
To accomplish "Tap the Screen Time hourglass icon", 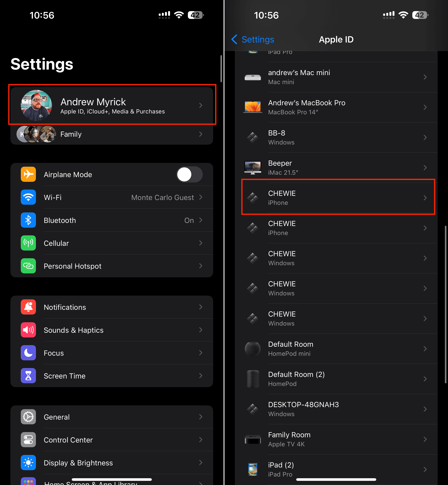I will 28,376.
